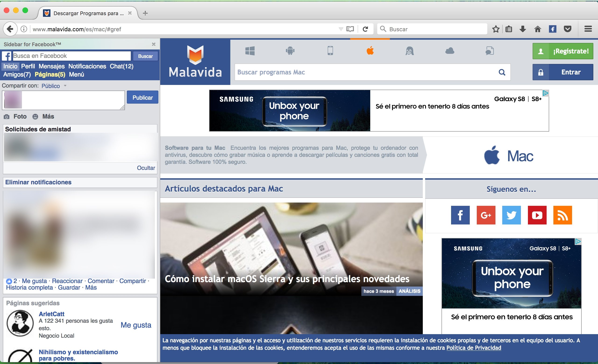Open Malavida Twitter icon

click(511, 215)
